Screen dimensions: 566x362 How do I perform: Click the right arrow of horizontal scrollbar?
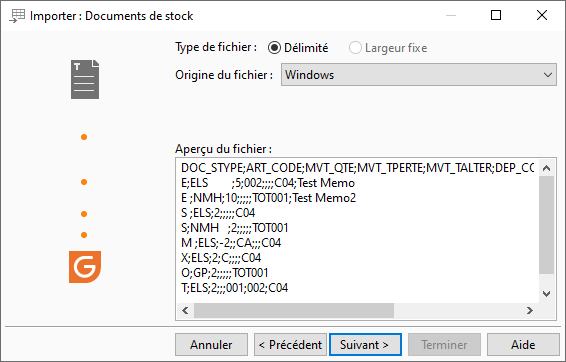[x=530, y=310]
